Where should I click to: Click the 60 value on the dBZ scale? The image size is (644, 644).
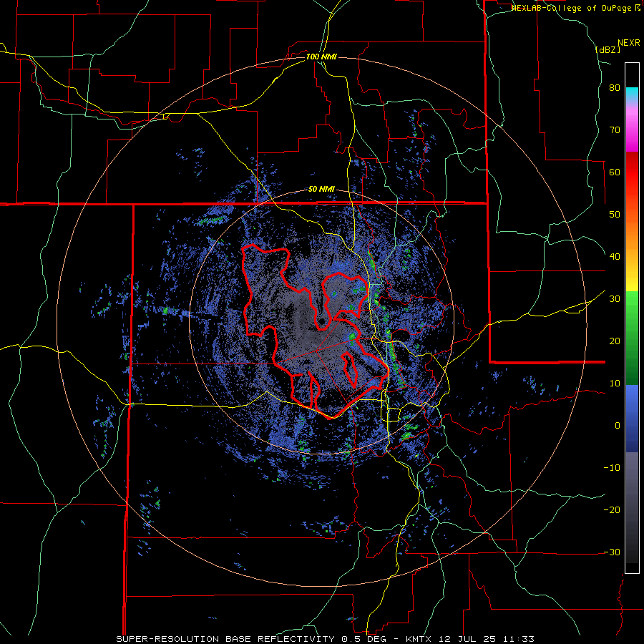[615, 172]
